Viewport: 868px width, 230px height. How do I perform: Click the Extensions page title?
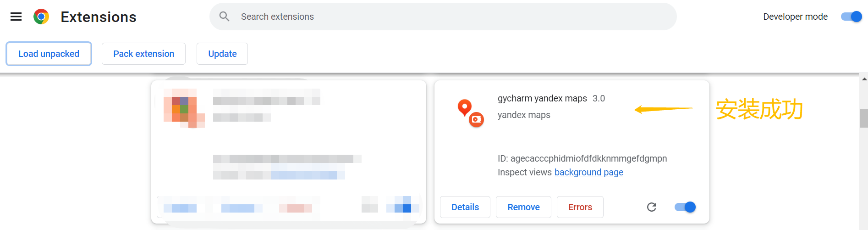coord(99,17)
